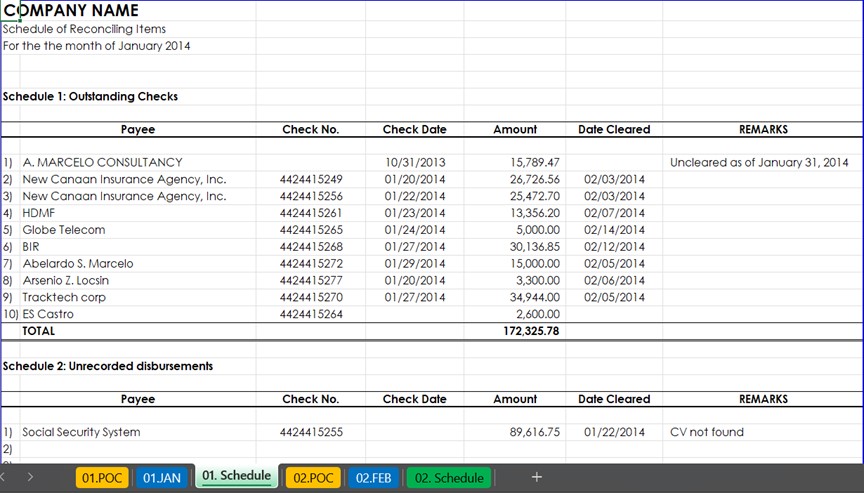
Task: Select amount 2,600.00
Action: (x=538, y=314)
